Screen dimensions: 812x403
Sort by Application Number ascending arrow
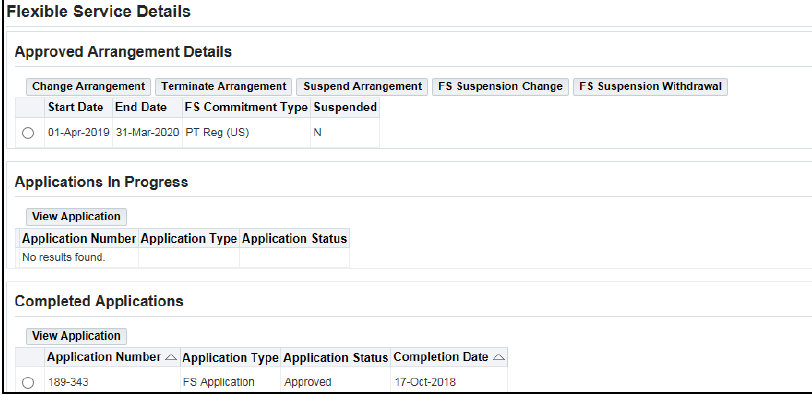[x=170, y=358]
